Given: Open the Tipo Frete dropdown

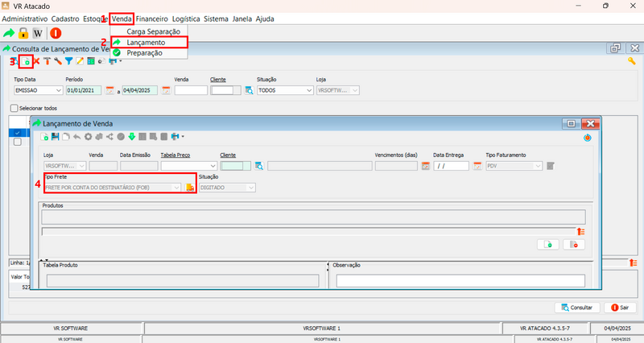Looking at the screenshot, I should tap(112, 188).
